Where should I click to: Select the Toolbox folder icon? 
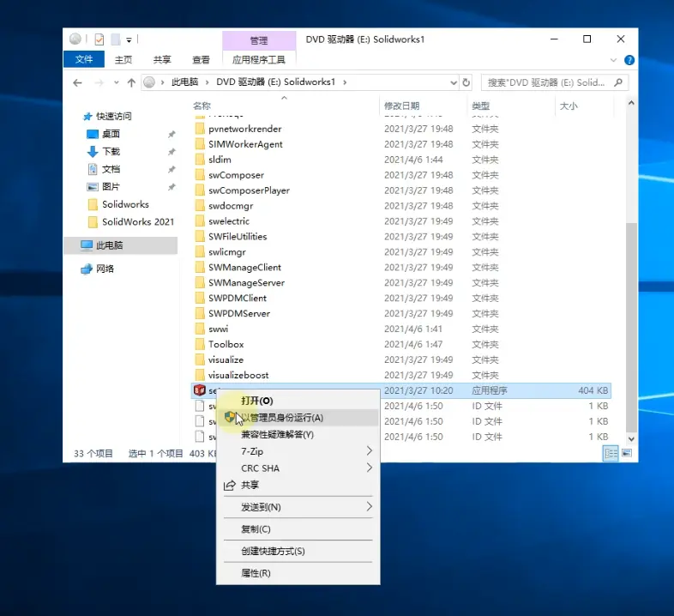(x=200, y=344)
